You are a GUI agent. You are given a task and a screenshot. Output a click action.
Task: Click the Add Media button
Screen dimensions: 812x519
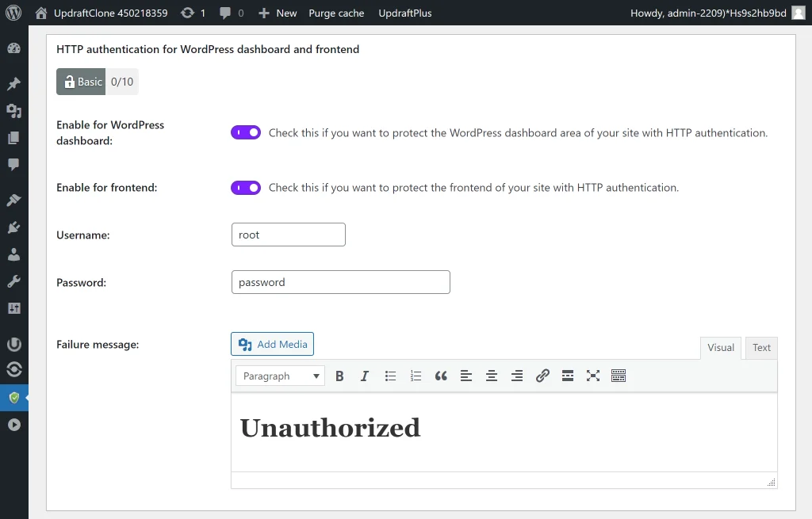pos(272,344)
